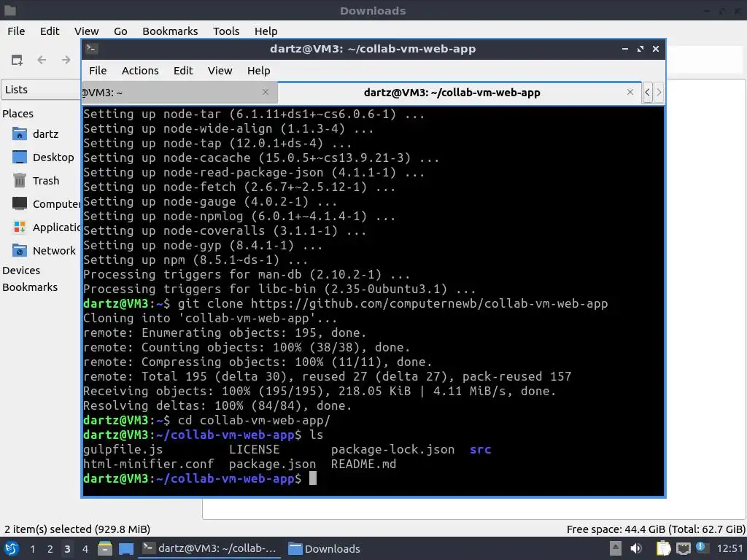Click the terminal icon in the title bar
This screenshot has width=747, height=560.
92,49
